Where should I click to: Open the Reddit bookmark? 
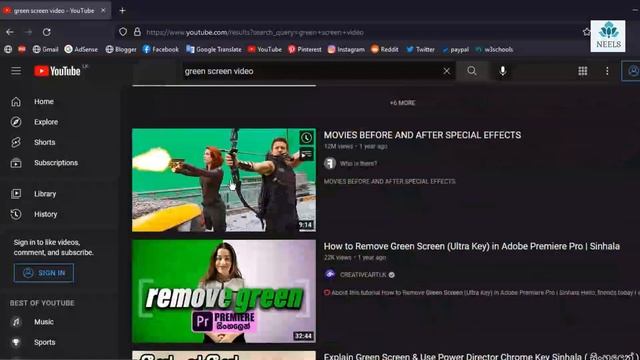(x=384, y=49)
